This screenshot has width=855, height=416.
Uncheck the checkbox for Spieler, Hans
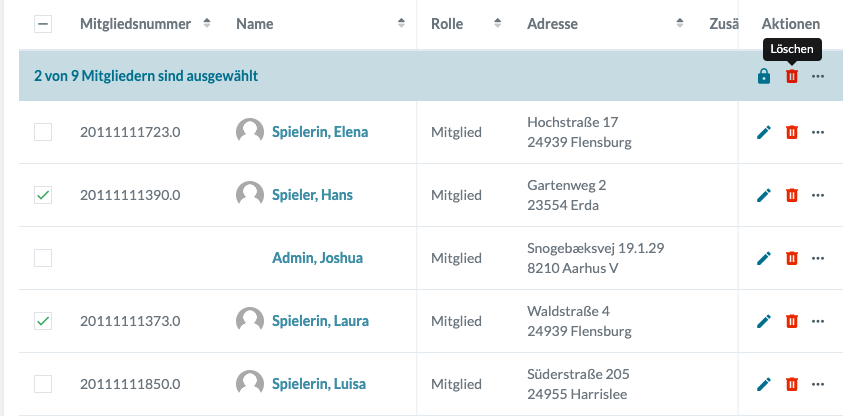43,195
